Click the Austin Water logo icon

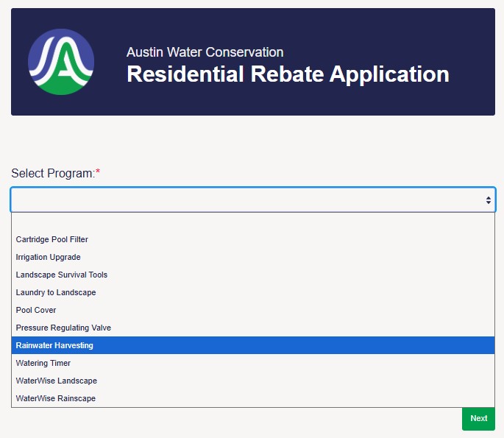[x=61, y=62]
